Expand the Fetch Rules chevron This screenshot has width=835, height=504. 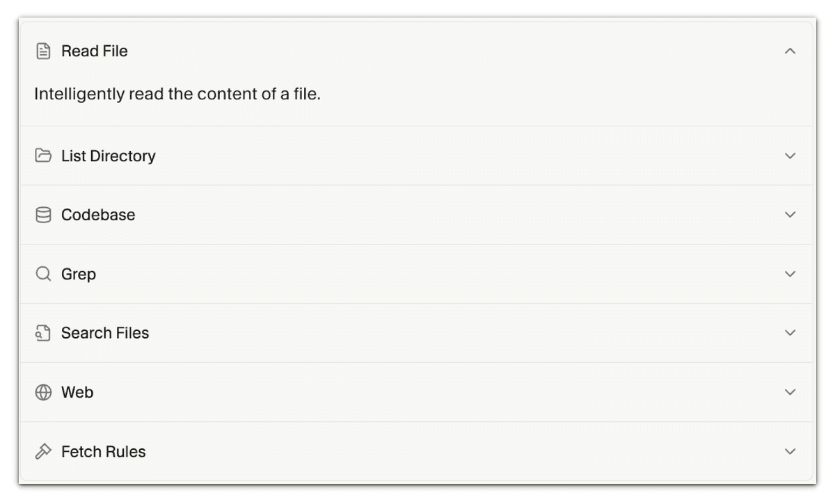tap(790, 451)
